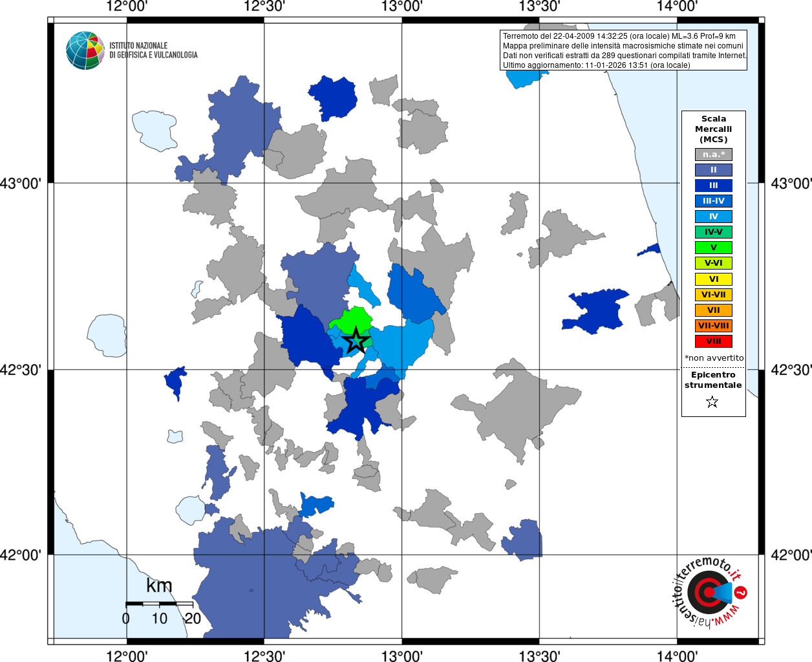Click the haisentitoilterremoto.it target logo
This screenshot has height=662, width=812.
pyautogui.click(x=709, y=592)
